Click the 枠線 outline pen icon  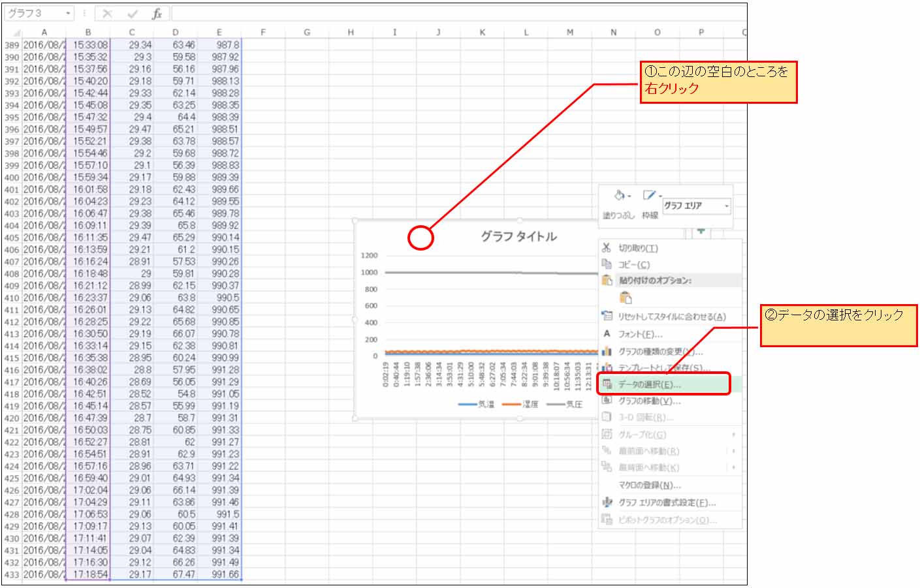[x=649, y=195]
